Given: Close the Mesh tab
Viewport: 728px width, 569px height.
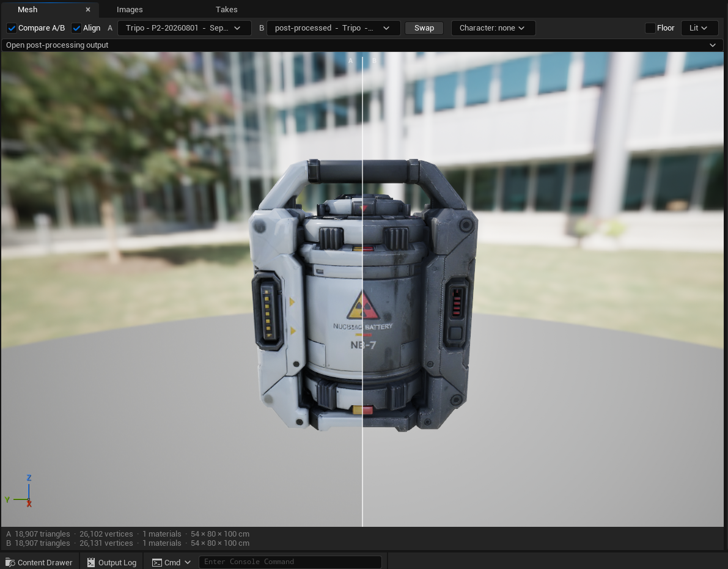Looking at the screenshot, I should click(88, 9).
